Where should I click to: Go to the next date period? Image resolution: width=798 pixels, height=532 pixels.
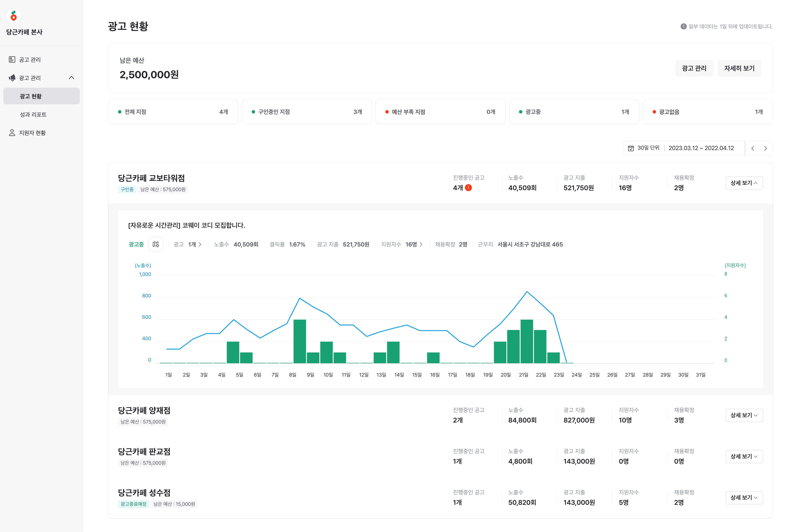pos(765,148)
